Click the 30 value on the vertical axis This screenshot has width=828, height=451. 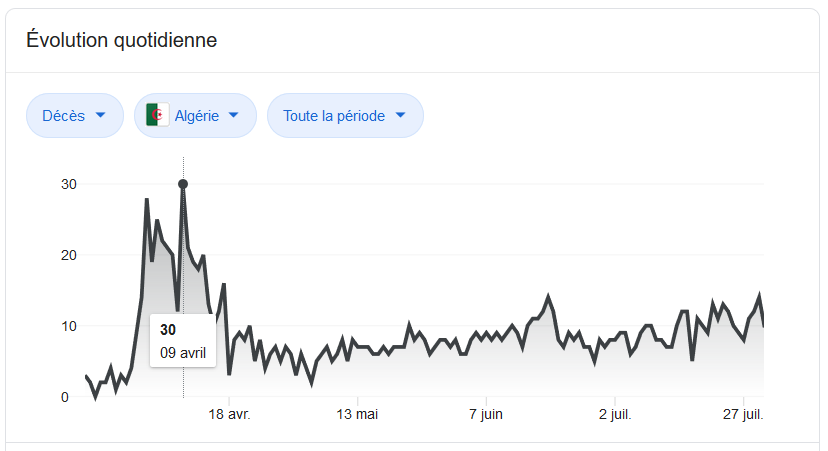[x=69, y=184]
